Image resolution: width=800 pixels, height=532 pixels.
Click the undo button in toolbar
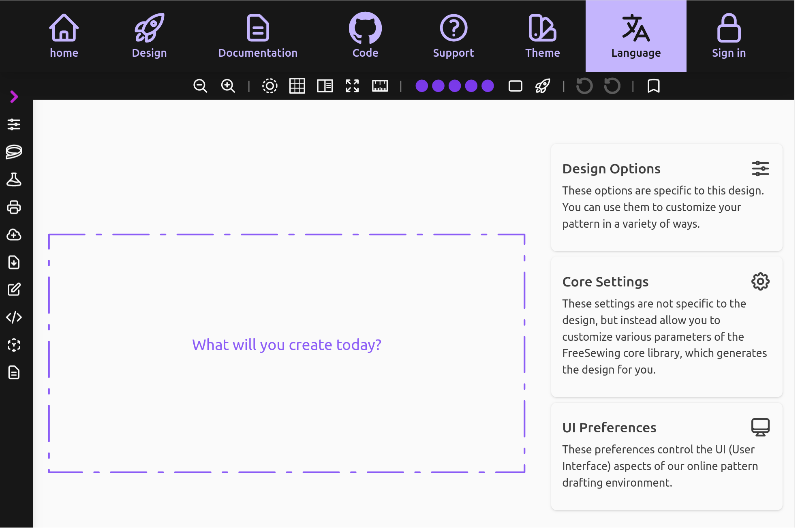pos(584,86)
